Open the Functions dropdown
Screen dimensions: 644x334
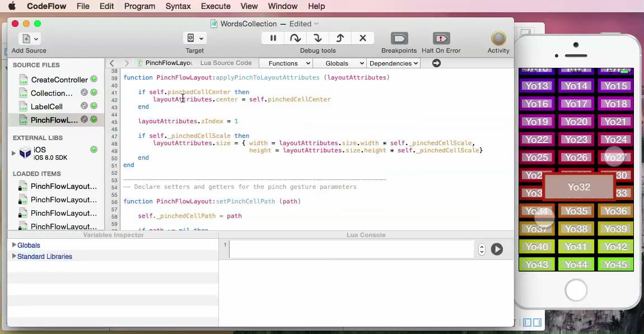point(286,63)
